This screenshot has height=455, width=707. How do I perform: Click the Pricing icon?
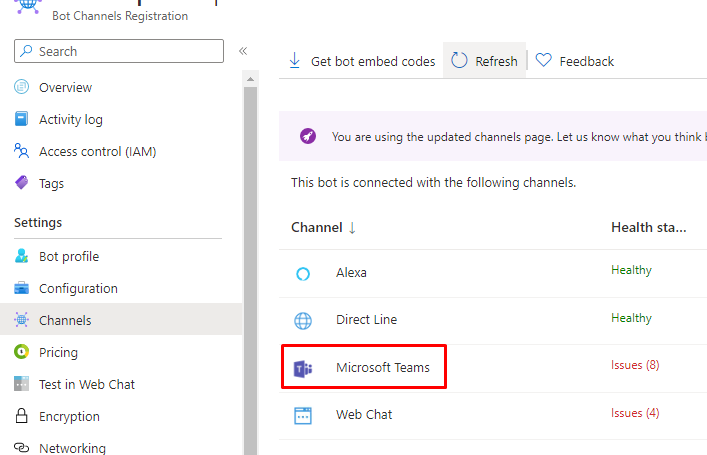(22, 351)
